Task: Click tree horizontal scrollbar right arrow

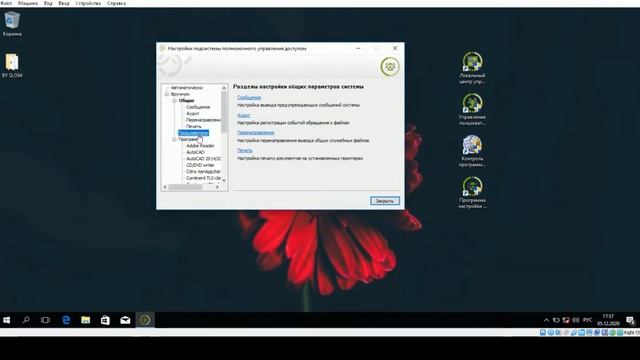Action: tap(218, 187)
